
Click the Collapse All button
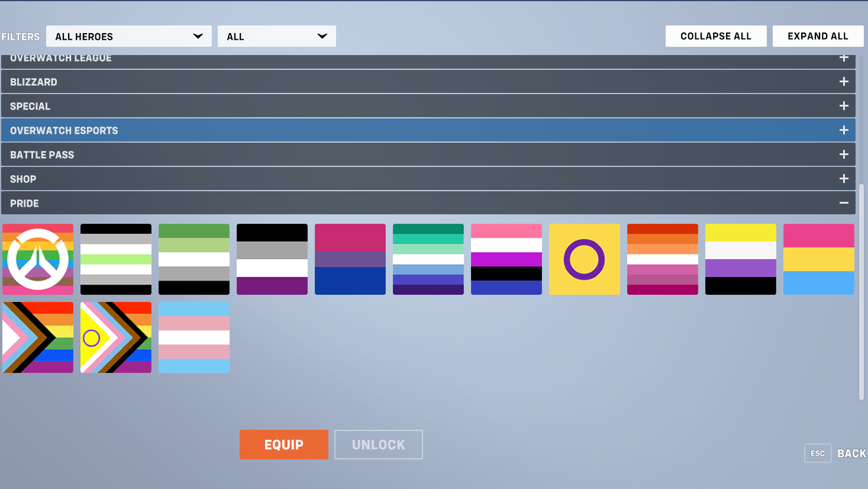point(716,36)
